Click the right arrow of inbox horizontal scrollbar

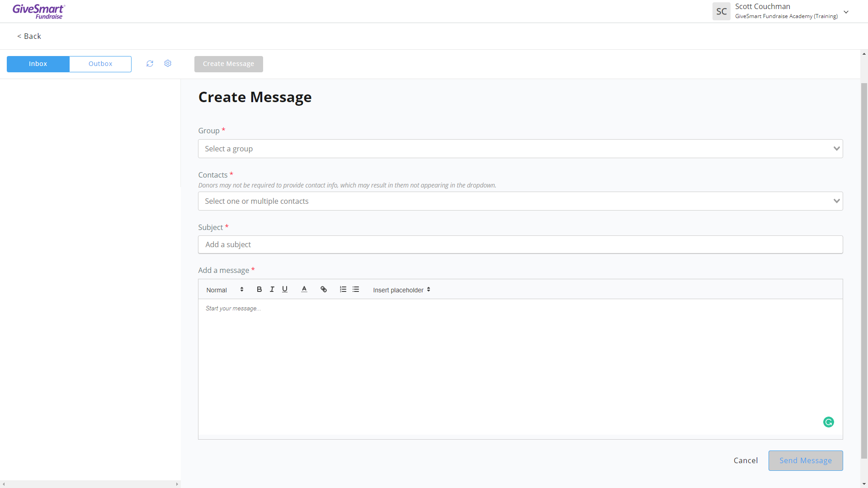pos(177,484)
